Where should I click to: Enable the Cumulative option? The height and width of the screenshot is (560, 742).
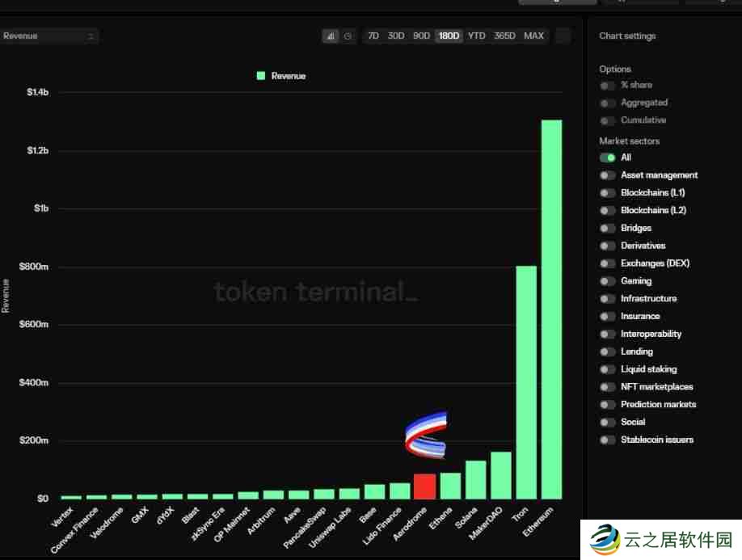point(608,121)
